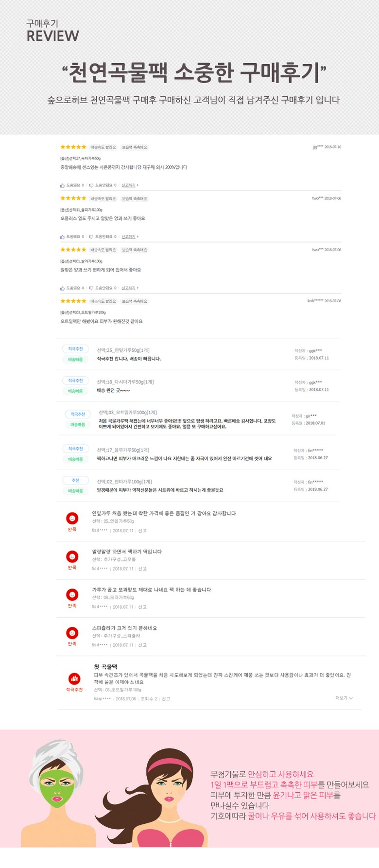Click 적극추천 badge on 연잎가루50g[1개] review
Screen dimensions: 379x868
tap(75, 349)
